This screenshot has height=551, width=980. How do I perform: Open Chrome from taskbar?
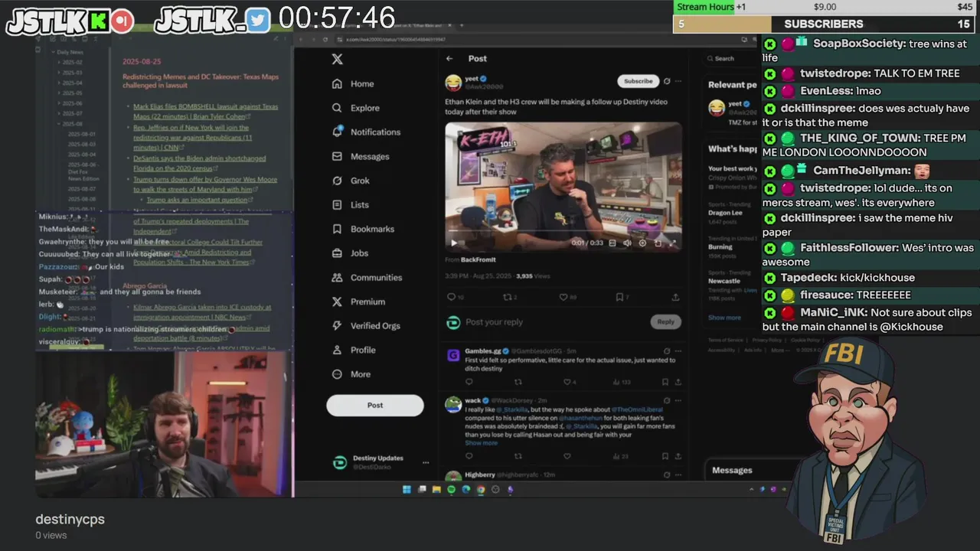[481, 490]
